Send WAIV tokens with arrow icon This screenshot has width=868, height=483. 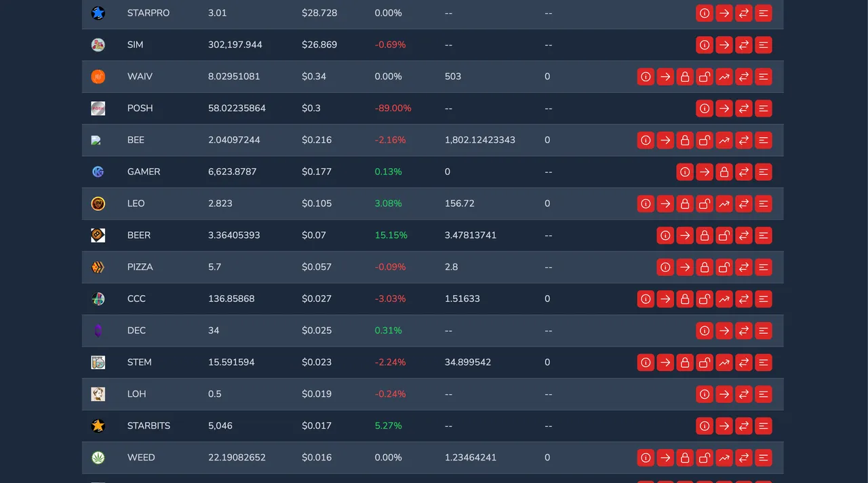click(665, 77)
